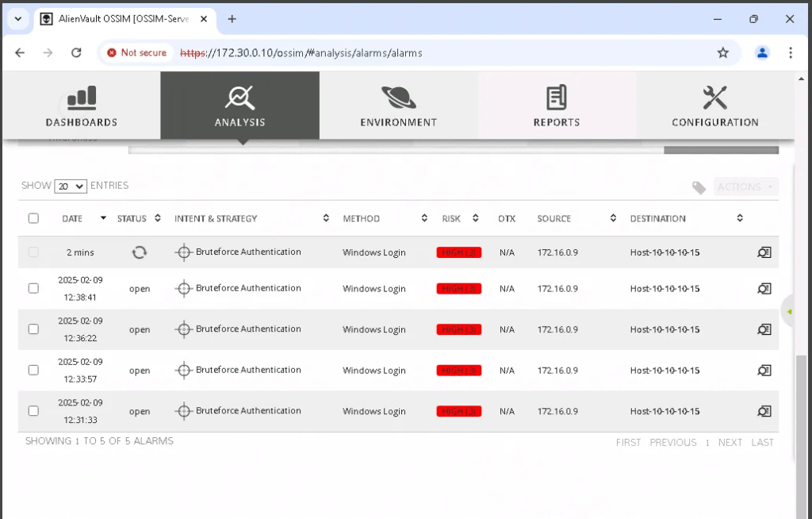The image size is (812, 519).
Task: Click details icon for 12:31:33 alarm row
Action: tap(764, 411)
